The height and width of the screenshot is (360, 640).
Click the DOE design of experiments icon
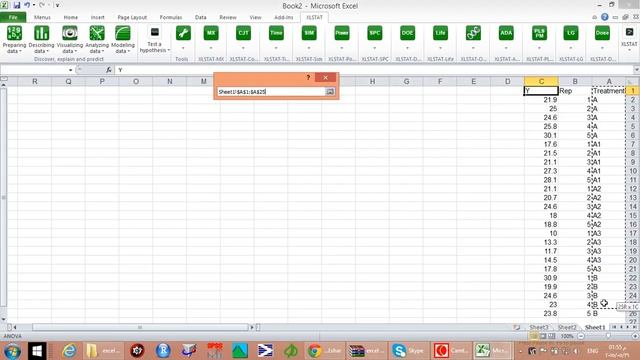tap(407, 33)
